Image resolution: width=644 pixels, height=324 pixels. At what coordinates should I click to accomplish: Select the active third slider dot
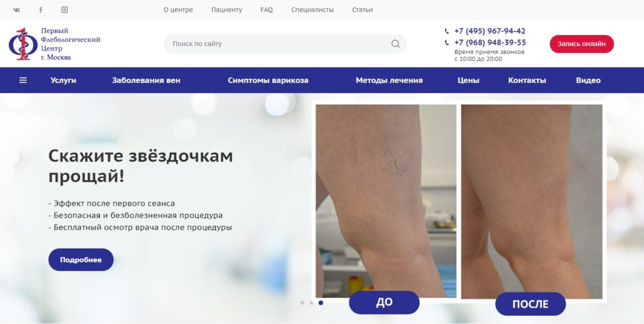[321, 303]
